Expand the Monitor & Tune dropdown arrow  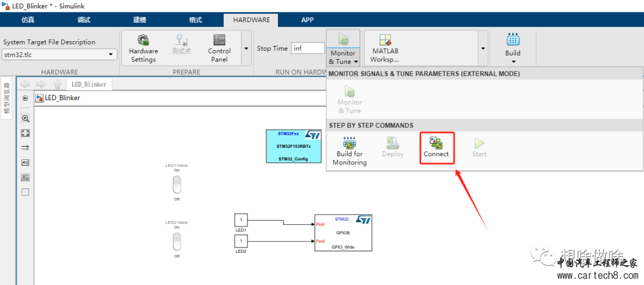(x=355, y=61)
